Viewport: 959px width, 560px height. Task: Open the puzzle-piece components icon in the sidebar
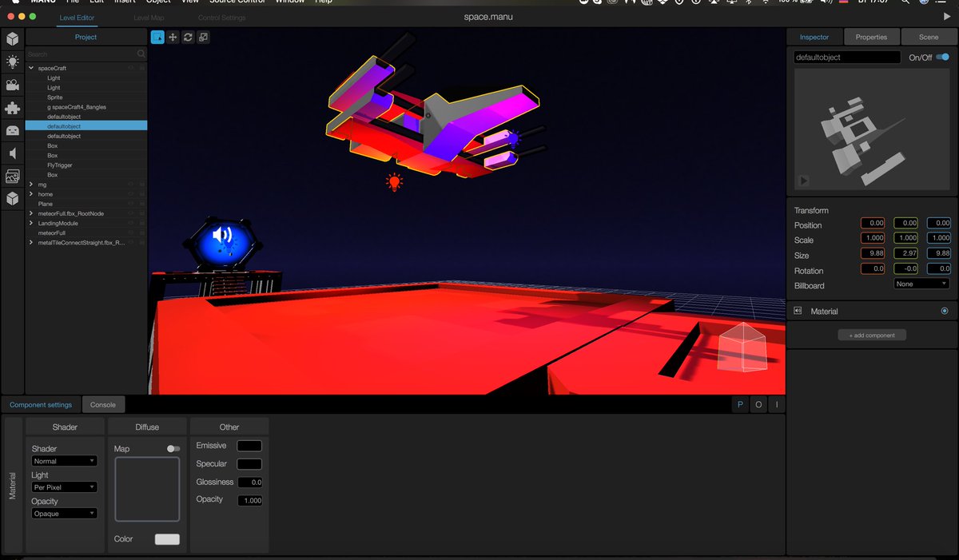coord(12,108)
